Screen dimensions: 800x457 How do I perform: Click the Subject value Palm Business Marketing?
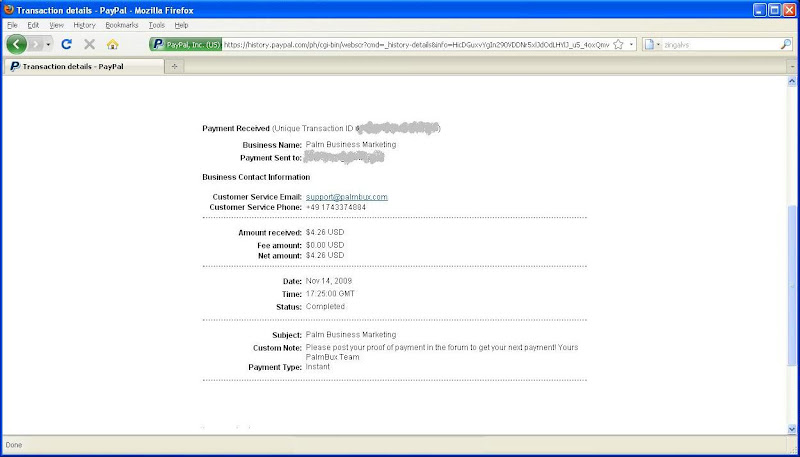351,335
